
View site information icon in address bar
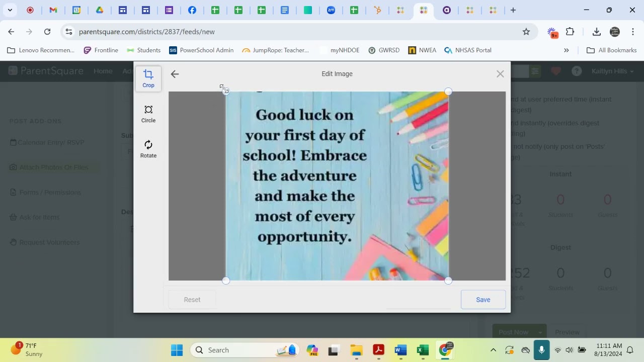pyautogui.click(x=69, y=32)
